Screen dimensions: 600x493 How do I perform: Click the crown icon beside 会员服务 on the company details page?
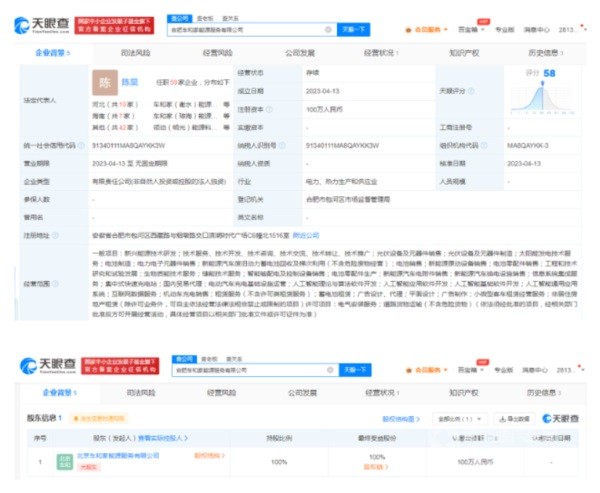409,30
